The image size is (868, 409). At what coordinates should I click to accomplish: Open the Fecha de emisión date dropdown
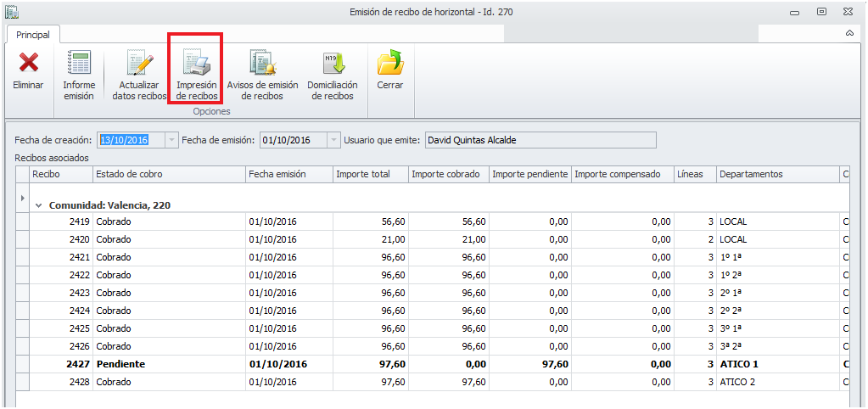333,140
